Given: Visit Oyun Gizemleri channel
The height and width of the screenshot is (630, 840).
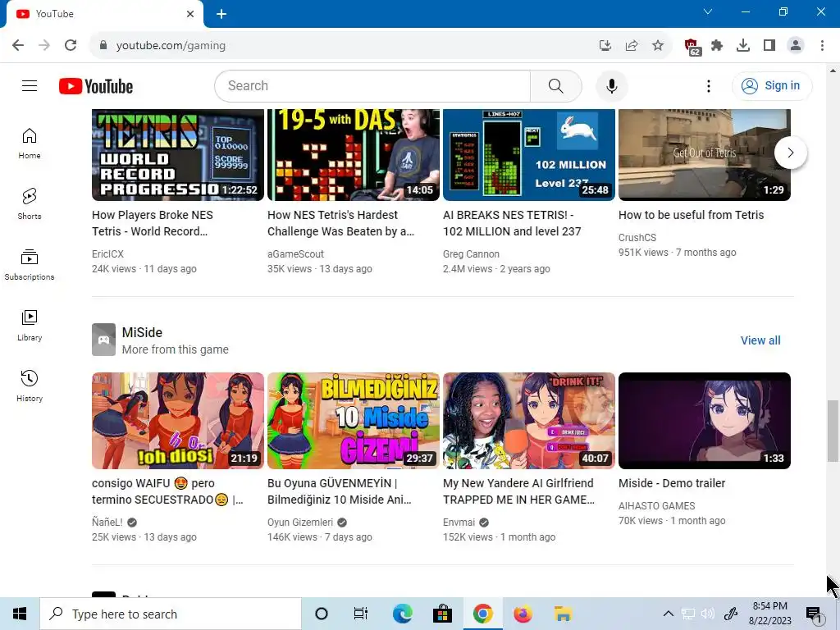Looking at the screenshot, I should pos(300,523).
